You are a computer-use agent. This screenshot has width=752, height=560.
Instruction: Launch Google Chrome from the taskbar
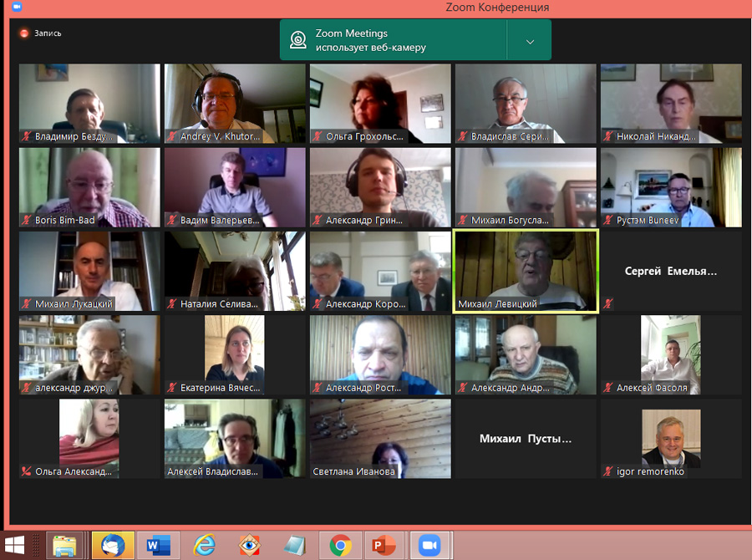pyautogui.click(x=340, y=545)
